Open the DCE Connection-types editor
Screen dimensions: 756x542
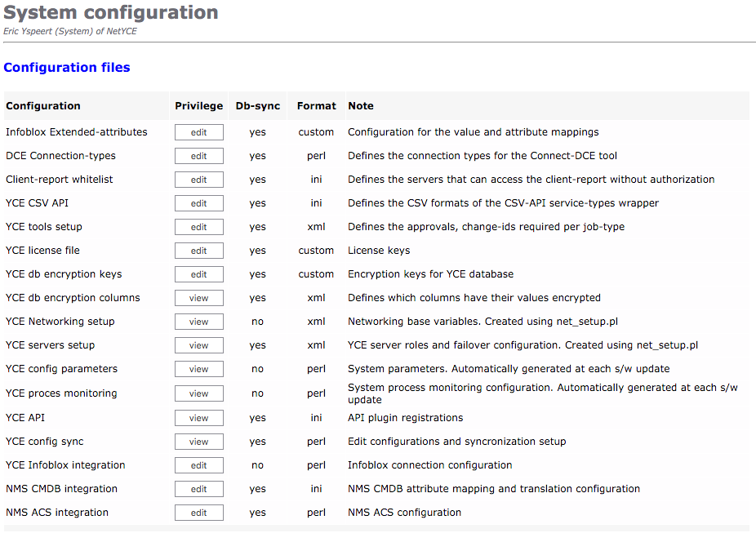click(198, 155)
